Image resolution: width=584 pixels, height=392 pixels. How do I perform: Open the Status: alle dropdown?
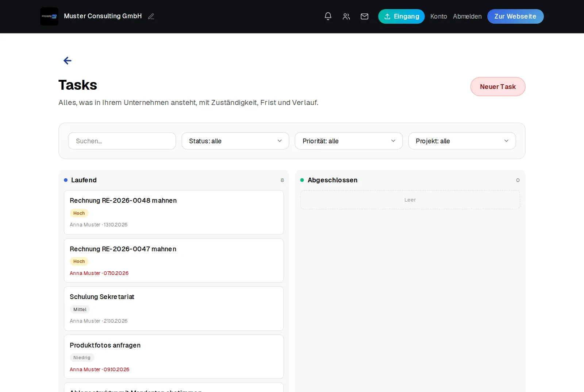(235, 141)
